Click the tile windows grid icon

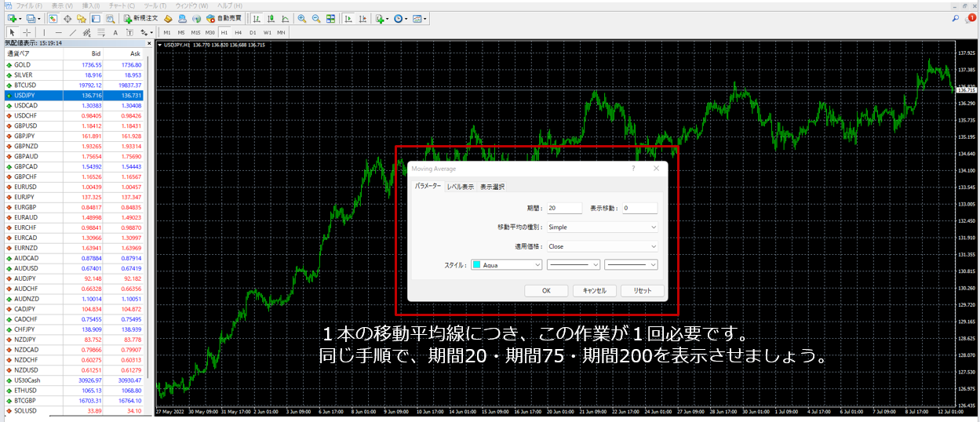point(330,18)
